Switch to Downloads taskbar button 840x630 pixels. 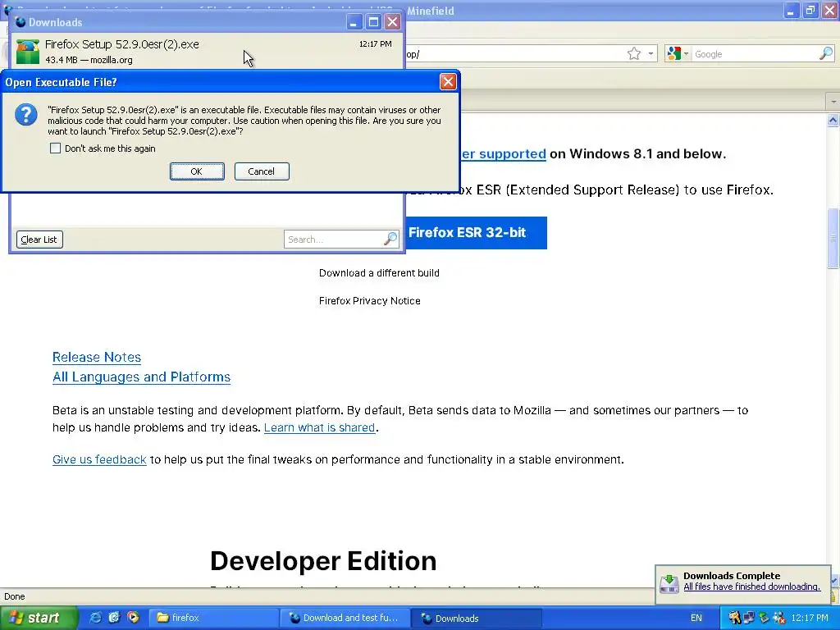click(x=477, y=618)
